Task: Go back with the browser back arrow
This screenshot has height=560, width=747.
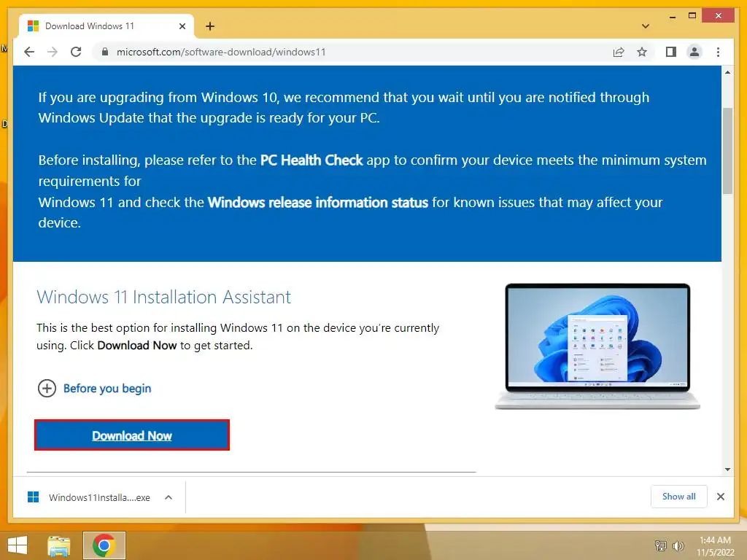Action: click(x=29, y=52)
